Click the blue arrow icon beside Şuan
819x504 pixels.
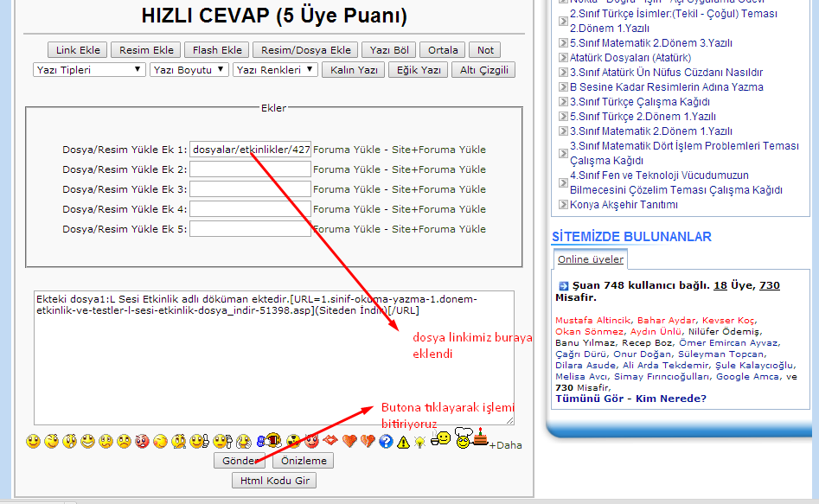click(x=562, y=285)
